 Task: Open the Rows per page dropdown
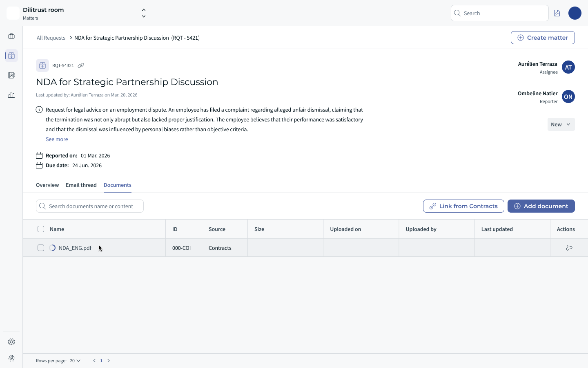(75, 361)
